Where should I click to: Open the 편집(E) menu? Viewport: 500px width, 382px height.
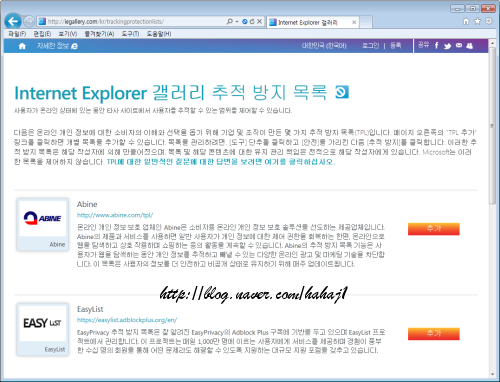tap(42, 34)
